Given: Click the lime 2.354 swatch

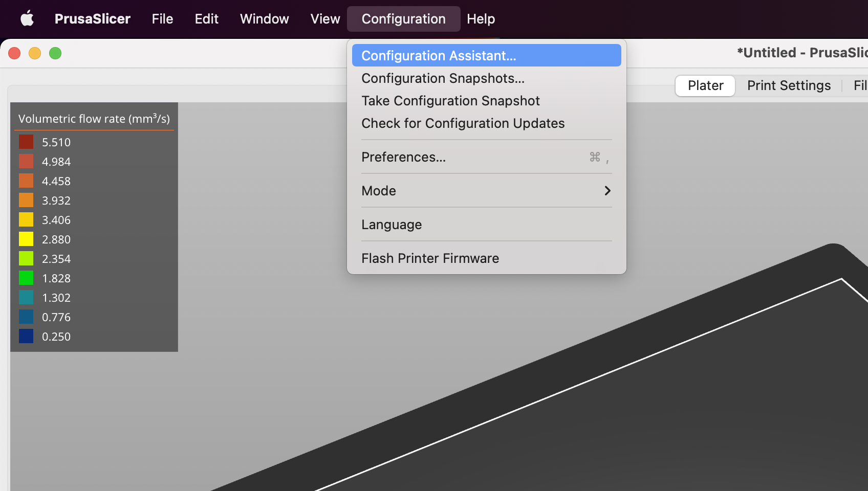Looking at the screenshot, I should coord(26,258).
